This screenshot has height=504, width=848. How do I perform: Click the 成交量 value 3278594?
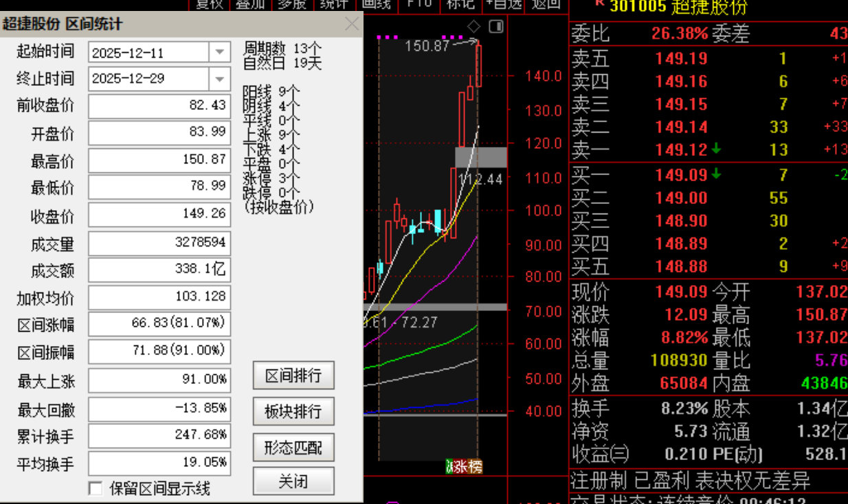click(x=159, y=243)
